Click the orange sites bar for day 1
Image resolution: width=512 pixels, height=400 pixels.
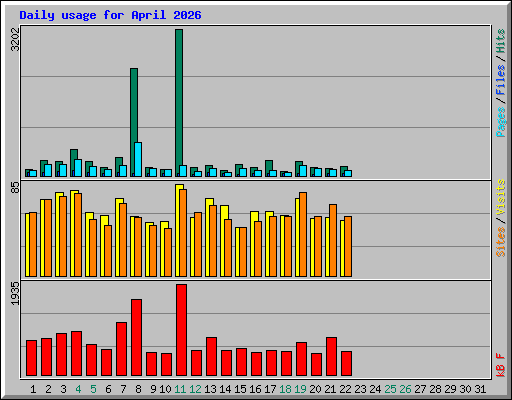pos(33,244)
